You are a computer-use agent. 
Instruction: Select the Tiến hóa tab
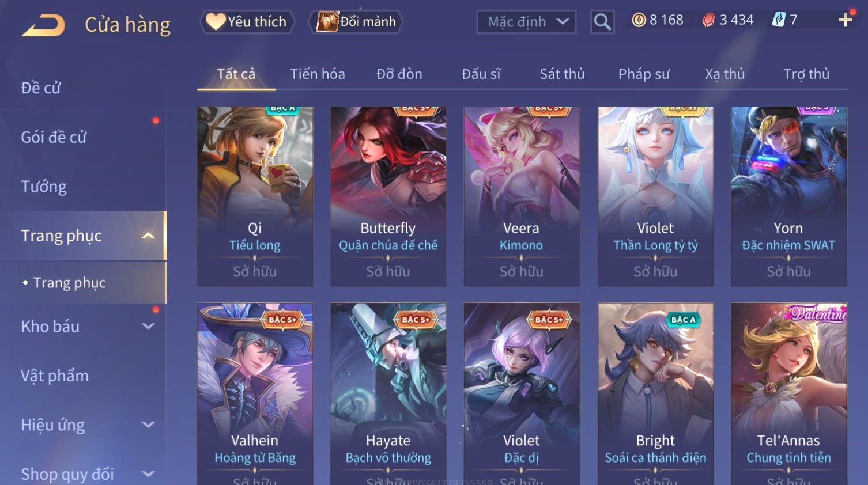318,74
